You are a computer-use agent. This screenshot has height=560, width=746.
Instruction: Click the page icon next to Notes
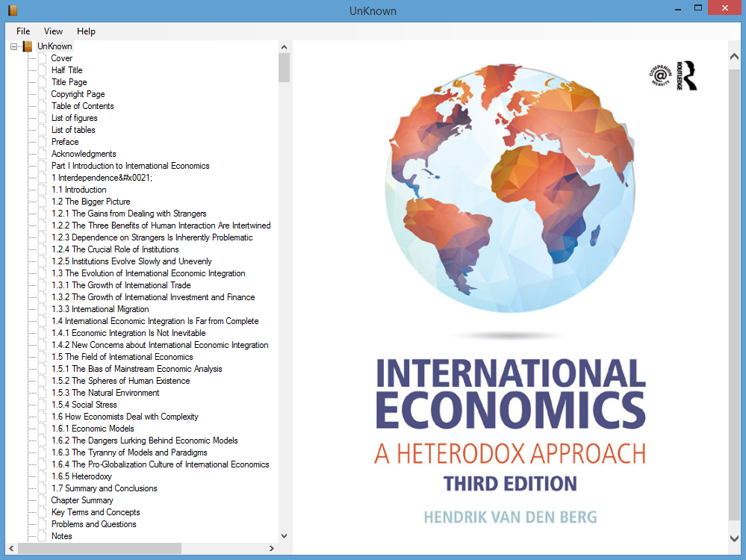43,536
